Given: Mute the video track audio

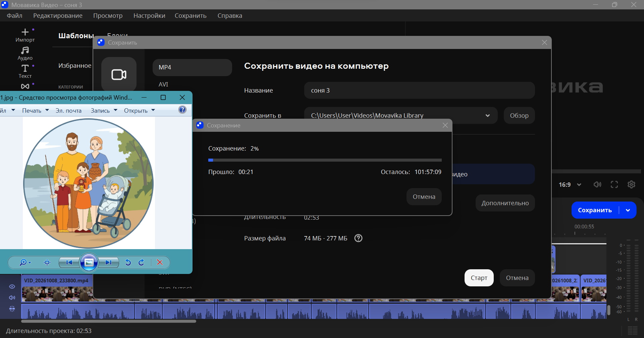Looking at the screenshot, I should tap(12, 297).
